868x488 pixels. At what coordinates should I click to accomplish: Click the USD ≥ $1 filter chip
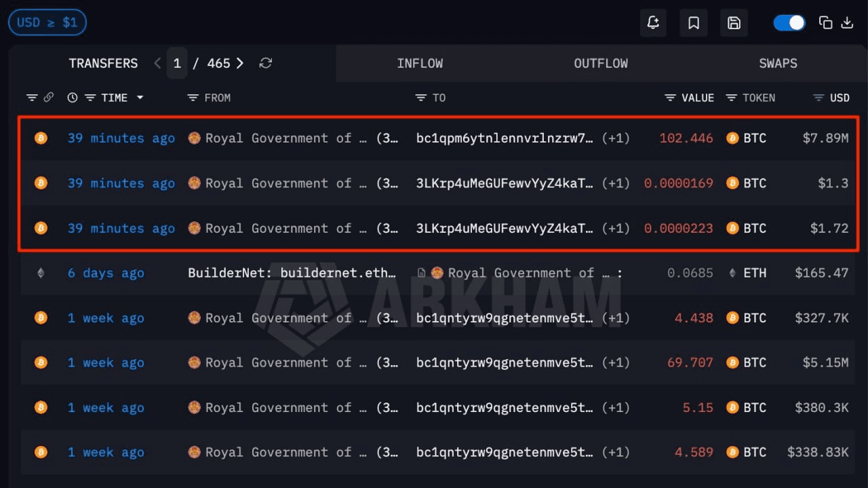[47, 22]
